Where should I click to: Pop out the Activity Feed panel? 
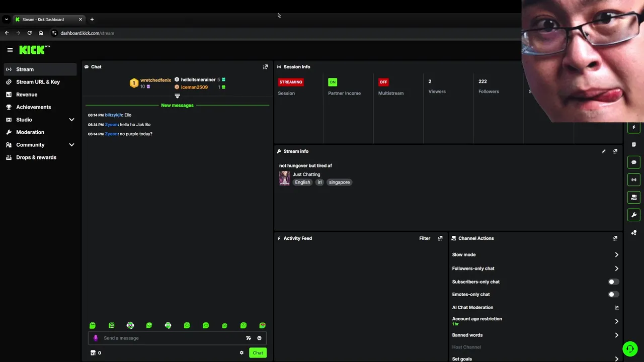[x=440, y=238]
